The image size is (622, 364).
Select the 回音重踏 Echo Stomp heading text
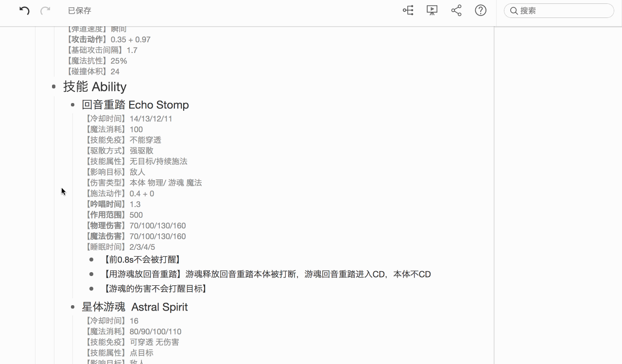click(x=135, y=105)
